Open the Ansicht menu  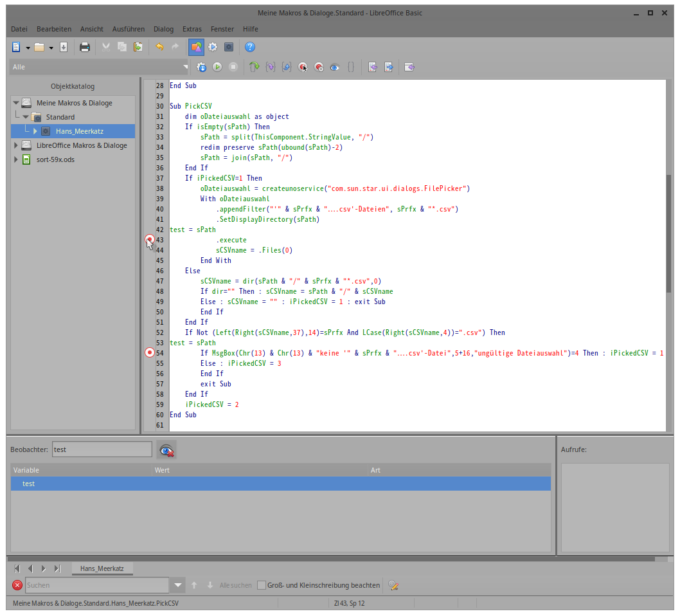91,29
